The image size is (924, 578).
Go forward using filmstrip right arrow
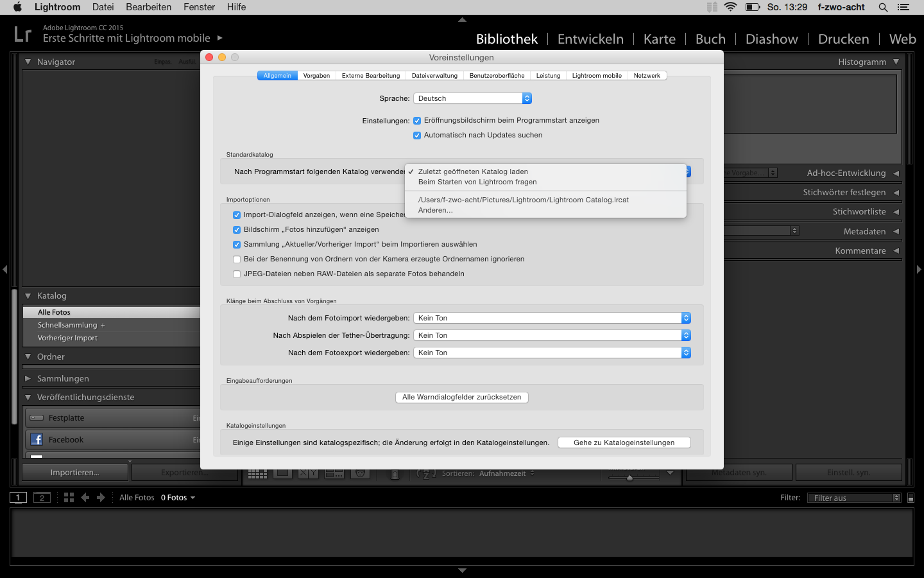pyautogui.click(x=101, y=498)
